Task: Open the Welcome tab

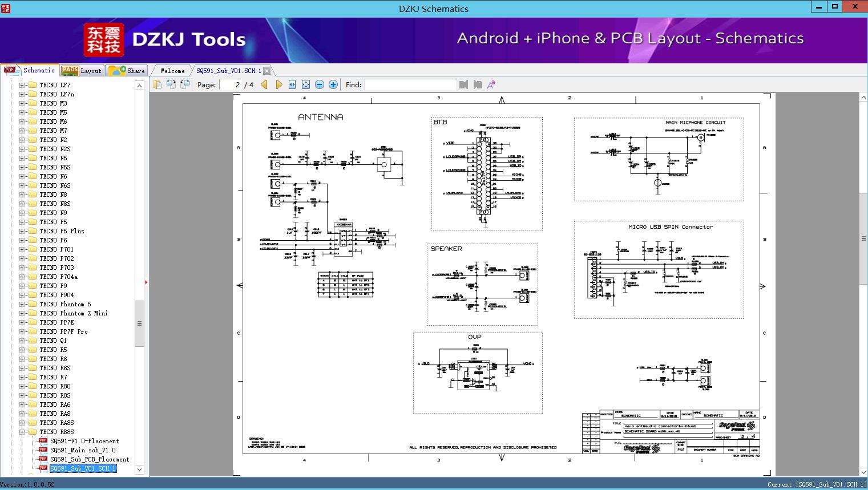Action: tap(172, 71)
